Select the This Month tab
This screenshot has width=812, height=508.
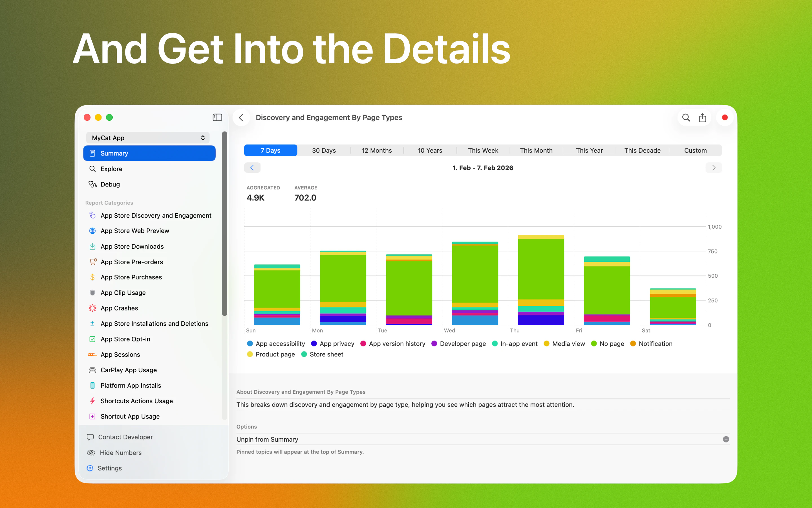[x=536, y=150]
